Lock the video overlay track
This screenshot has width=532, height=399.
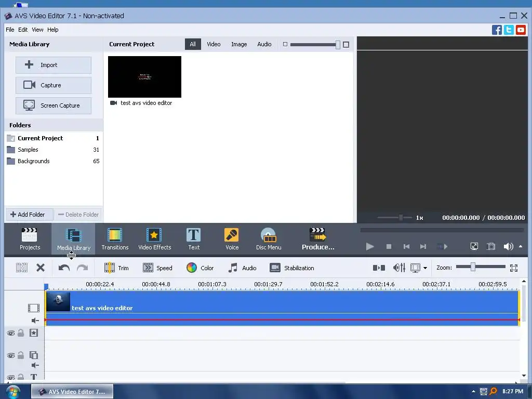coord(21,355)
